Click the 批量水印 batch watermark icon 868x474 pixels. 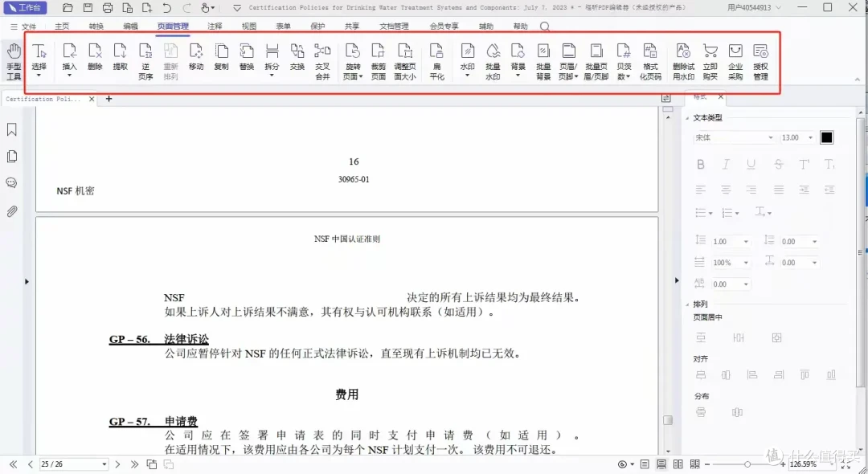493,52
